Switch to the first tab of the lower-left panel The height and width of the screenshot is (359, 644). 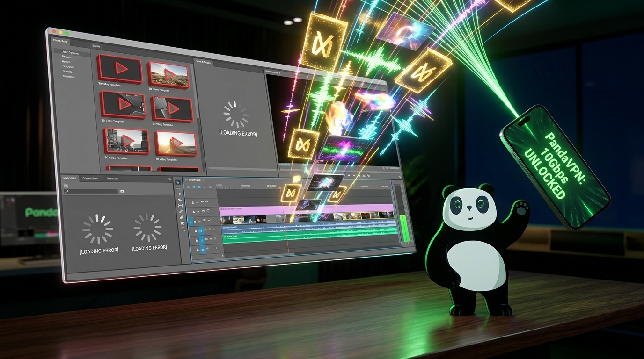pos(70,178)
